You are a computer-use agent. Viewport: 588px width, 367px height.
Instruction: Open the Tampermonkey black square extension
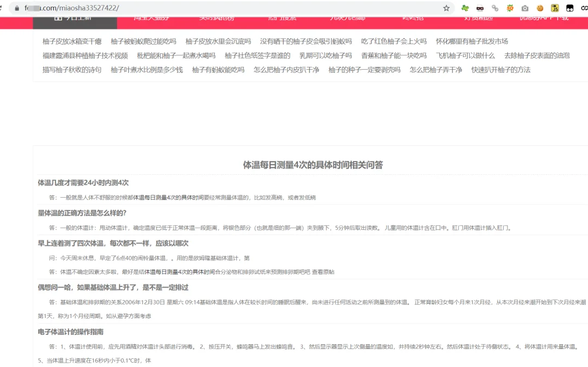(570, 8)
